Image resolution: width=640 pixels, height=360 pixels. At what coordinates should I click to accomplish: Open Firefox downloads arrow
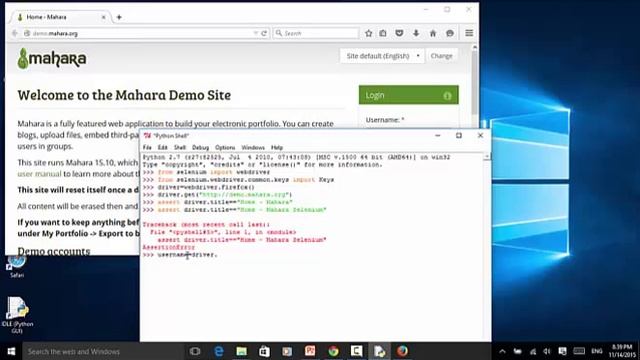[416, 33]
